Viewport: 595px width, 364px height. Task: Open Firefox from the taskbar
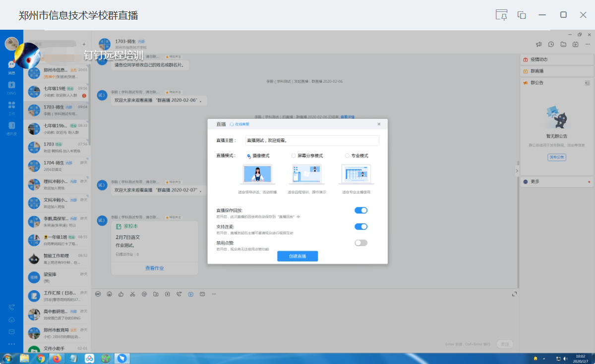coord(57,359)
